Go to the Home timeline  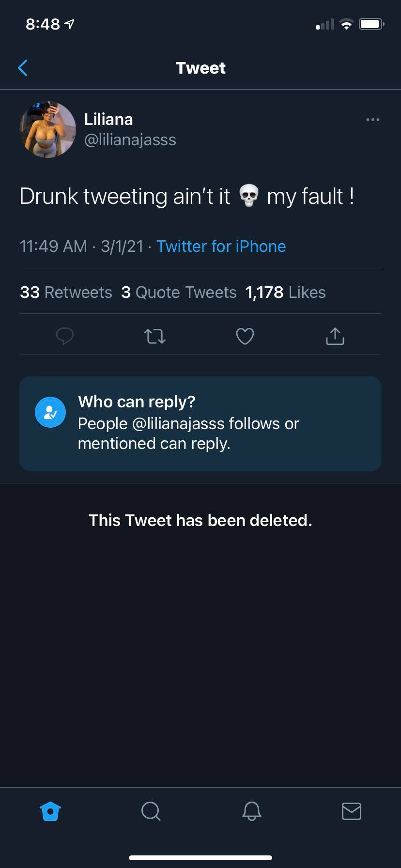(50, 811)
